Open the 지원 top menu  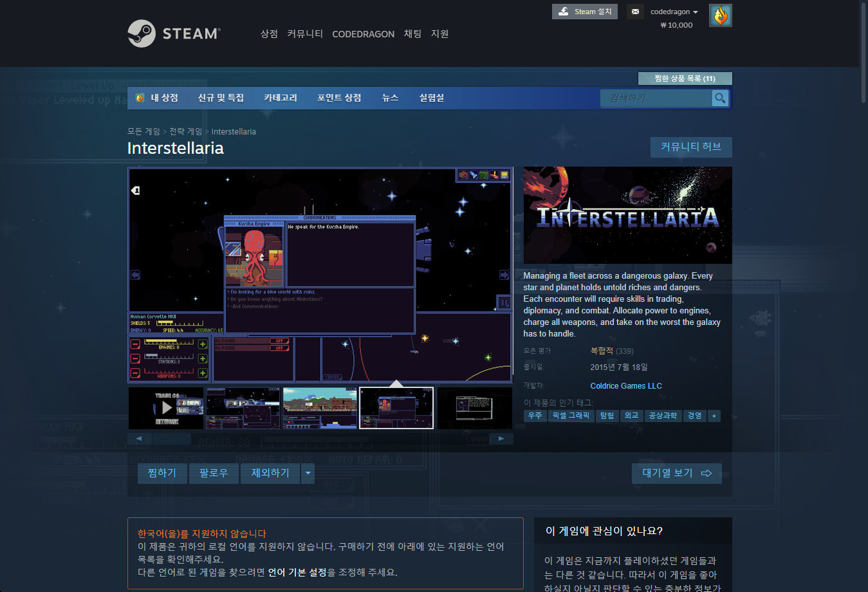click(x=439, y=33)
